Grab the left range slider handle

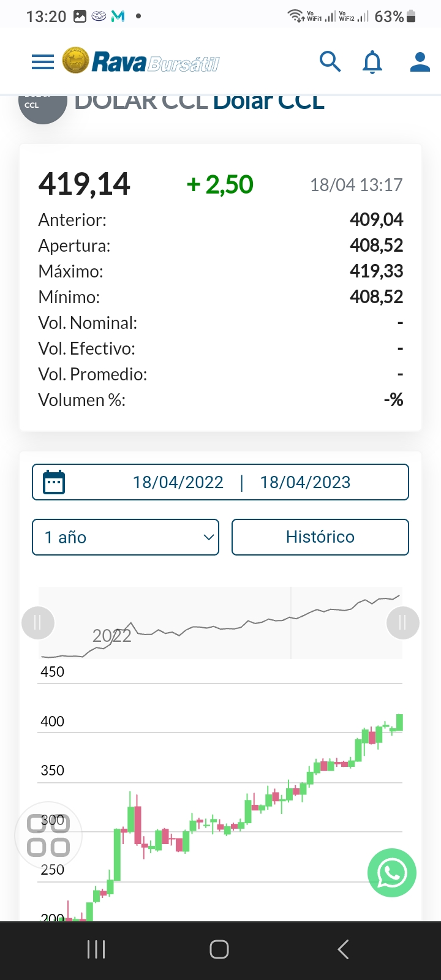coord(38,623)
